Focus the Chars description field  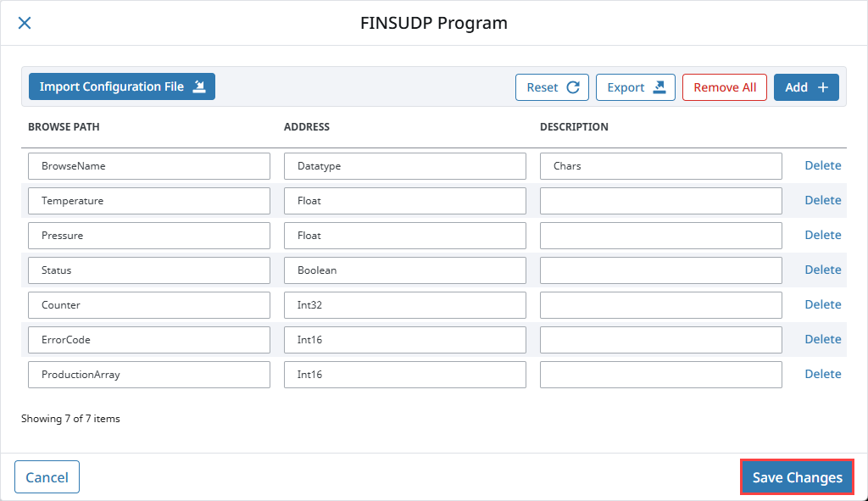[661, 166]
